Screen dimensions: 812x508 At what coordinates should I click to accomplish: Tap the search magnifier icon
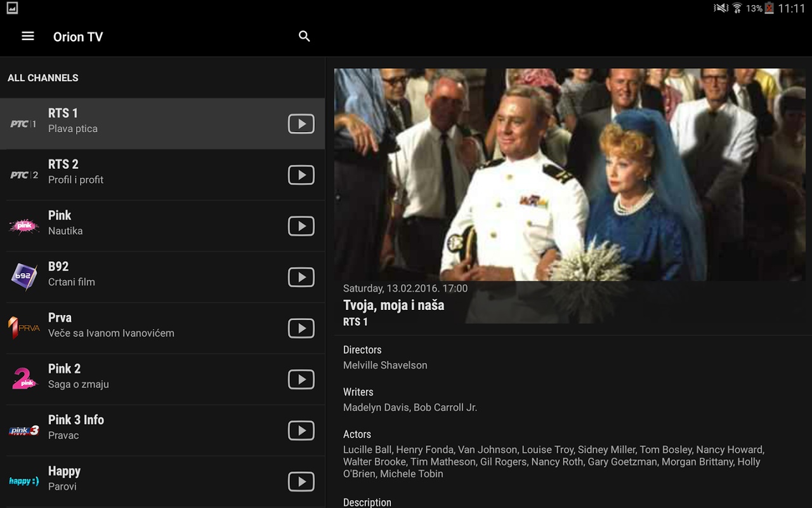304,36
